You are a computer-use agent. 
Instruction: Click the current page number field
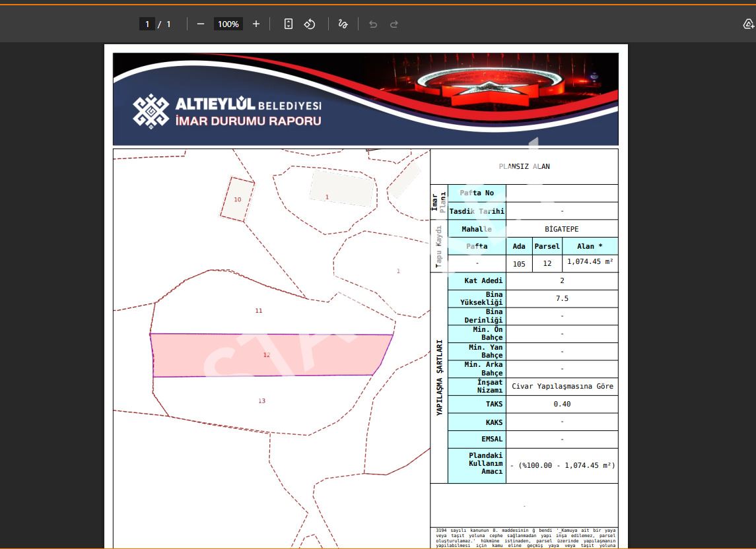click(x=147, y=24)
